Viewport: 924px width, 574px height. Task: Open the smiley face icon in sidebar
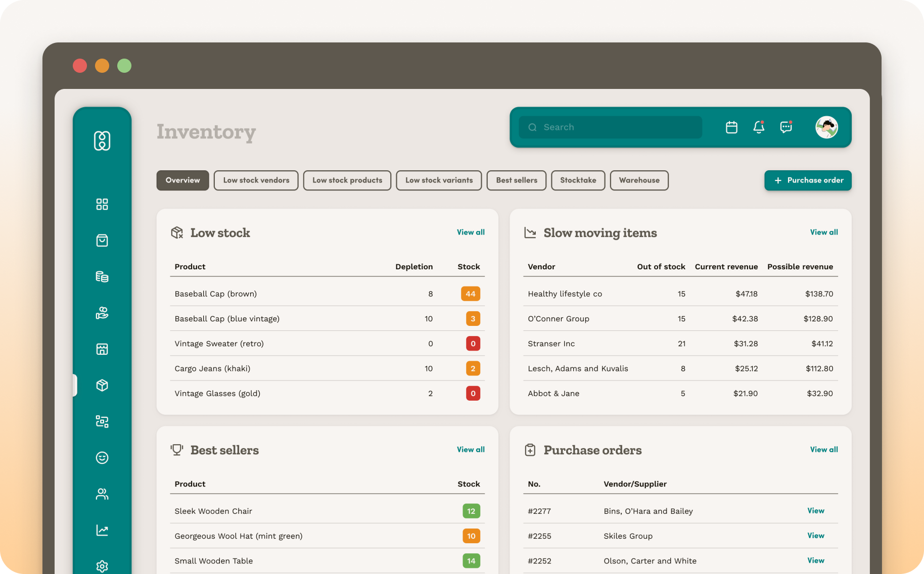coord(102,458)
